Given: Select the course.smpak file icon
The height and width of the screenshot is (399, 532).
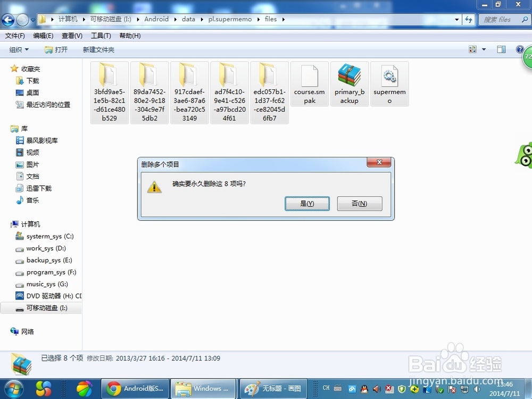Looking at the screenshot, I should [x=310, y=76].
